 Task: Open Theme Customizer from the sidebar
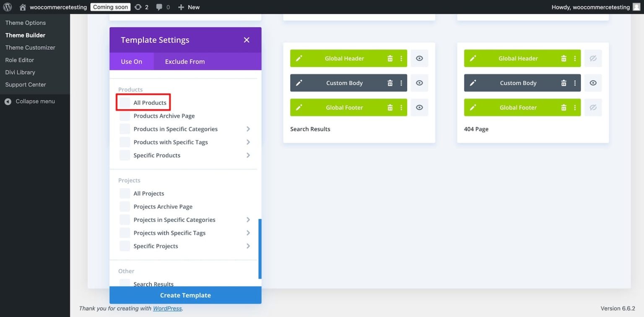pos(30,47)
